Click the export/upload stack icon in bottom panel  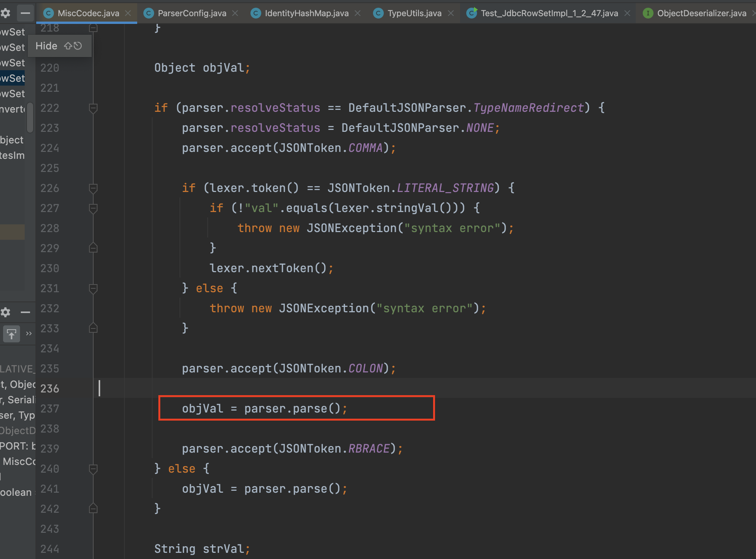click(12, 333)
